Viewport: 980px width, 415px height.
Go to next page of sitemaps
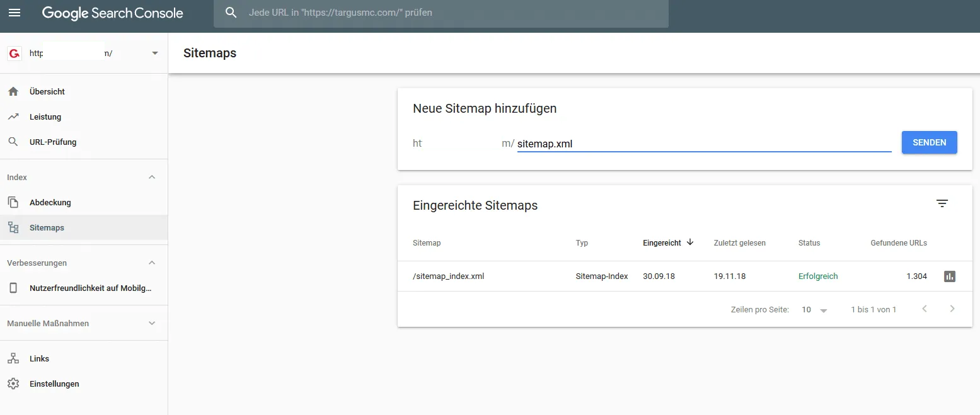952,309
